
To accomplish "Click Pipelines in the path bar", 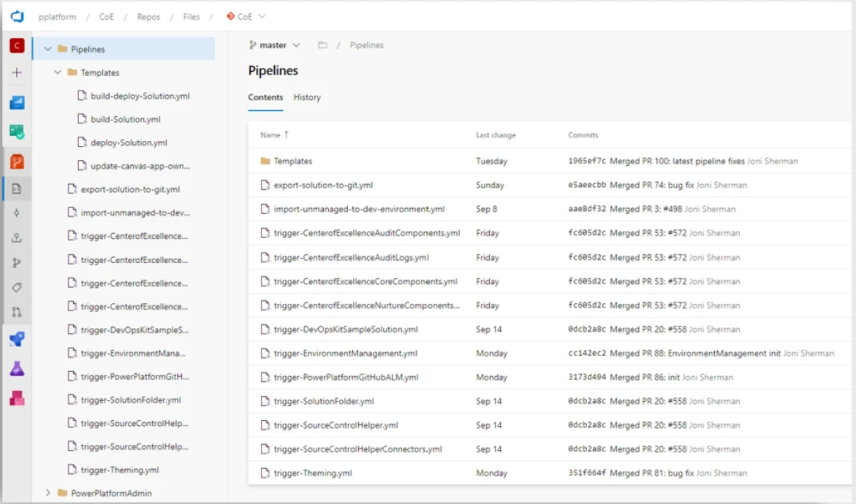I will pyautogui.click(x=366, y=45).
